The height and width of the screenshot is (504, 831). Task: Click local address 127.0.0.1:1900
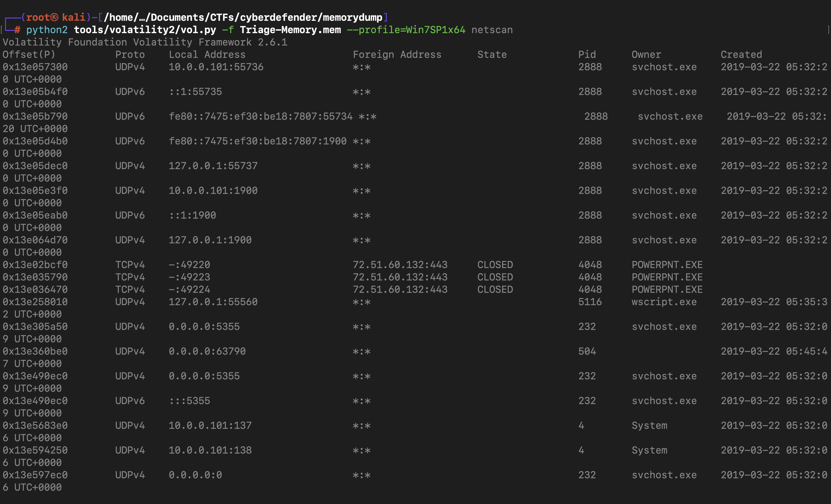pos(210,240)
